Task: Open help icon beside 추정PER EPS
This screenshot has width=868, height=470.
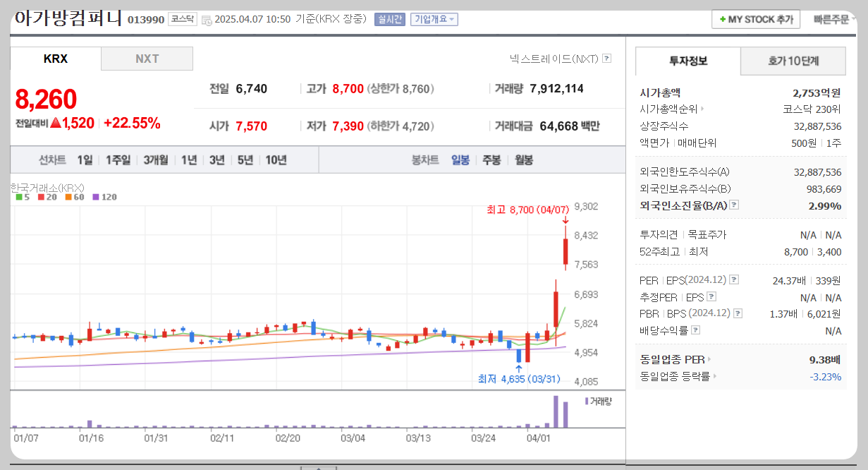Action: 711,297
